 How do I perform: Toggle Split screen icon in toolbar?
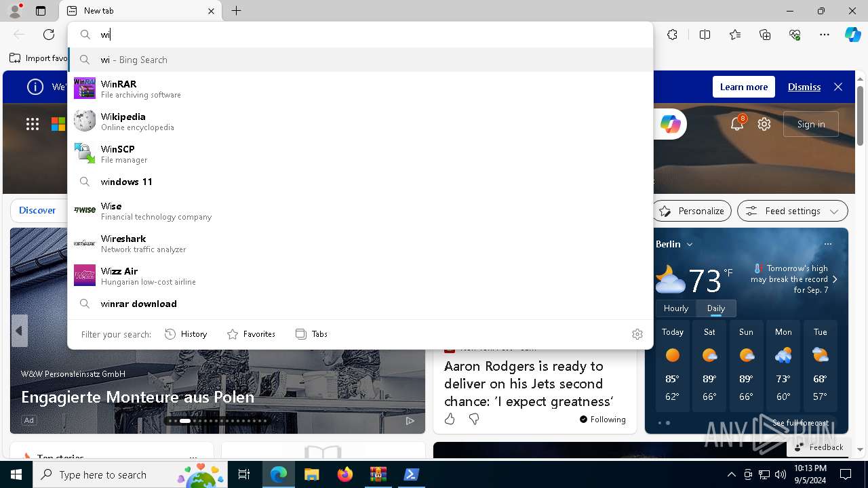pos(705,35)
